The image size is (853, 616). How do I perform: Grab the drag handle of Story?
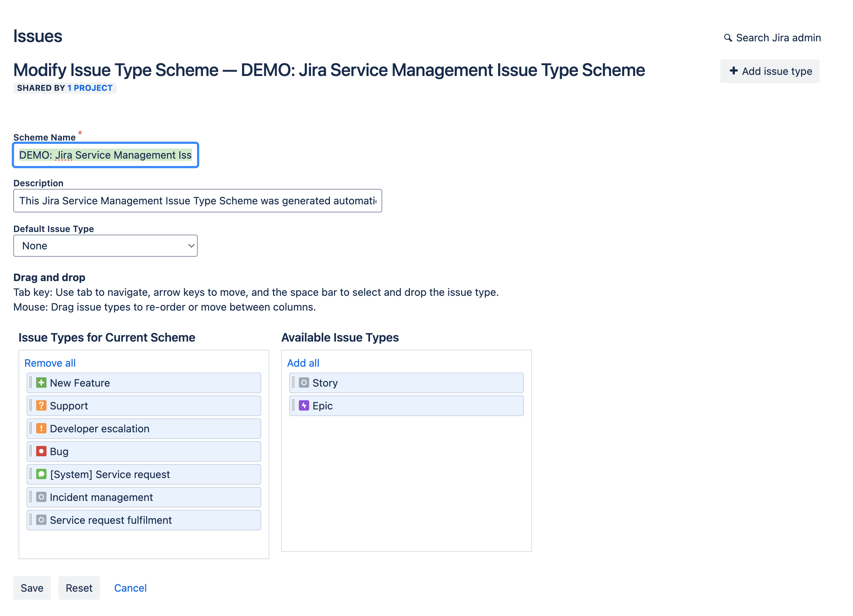coord(293,383)
